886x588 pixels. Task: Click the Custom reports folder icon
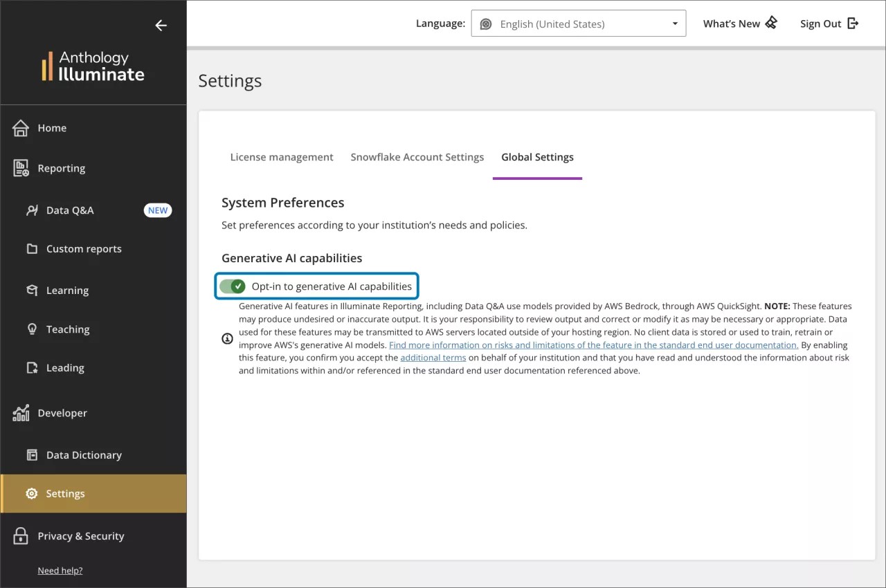coord(33,248)
